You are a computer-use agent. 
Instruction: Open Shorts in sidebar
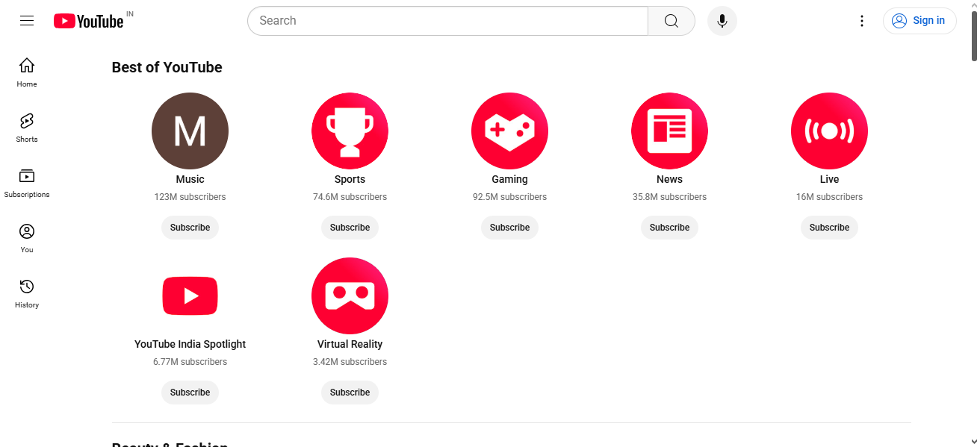27,128
